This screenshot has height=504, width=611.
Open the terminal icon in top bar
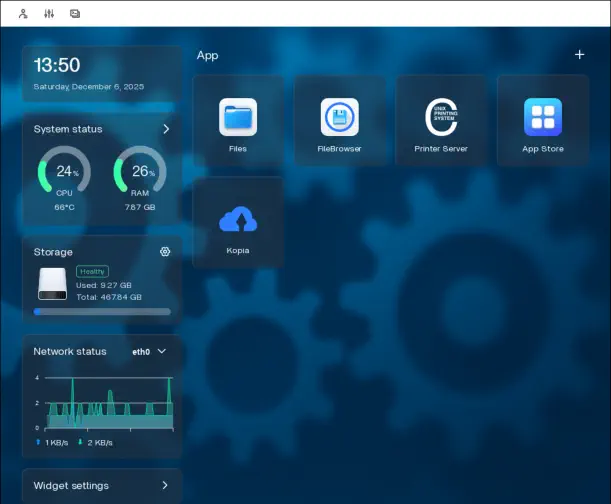click(x=75, y=14)
